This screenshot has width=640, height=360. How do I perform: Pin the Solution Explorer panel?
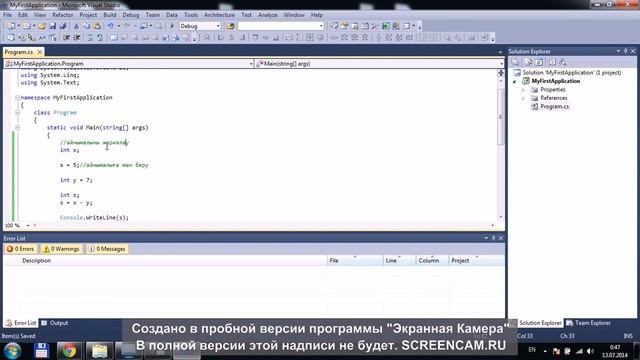pyautogui.click(x=625, y=51)
